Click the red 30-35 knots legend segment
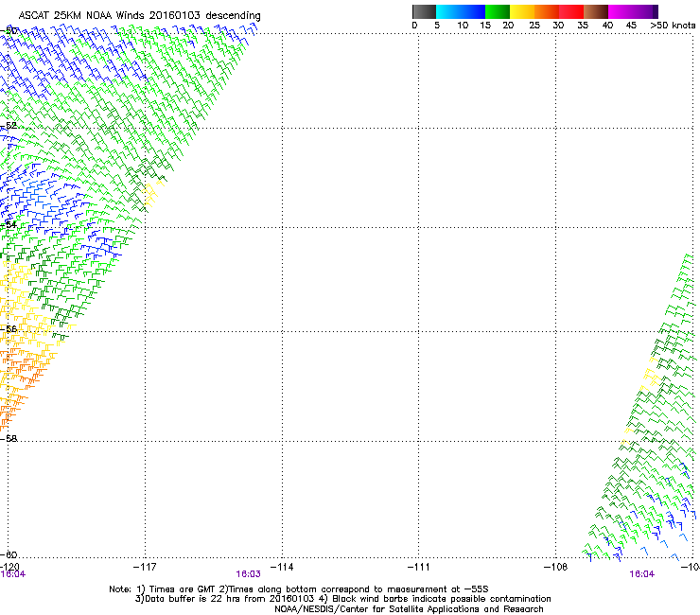Screen dimensions: 700x615 click(571, 11)
